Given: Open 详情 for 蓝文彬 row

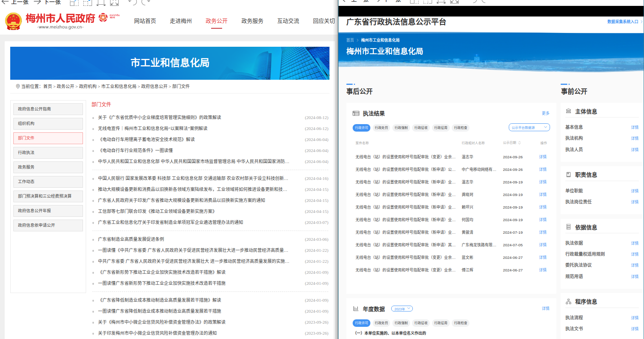Looking at the screenshot, I should coord(543,257).
